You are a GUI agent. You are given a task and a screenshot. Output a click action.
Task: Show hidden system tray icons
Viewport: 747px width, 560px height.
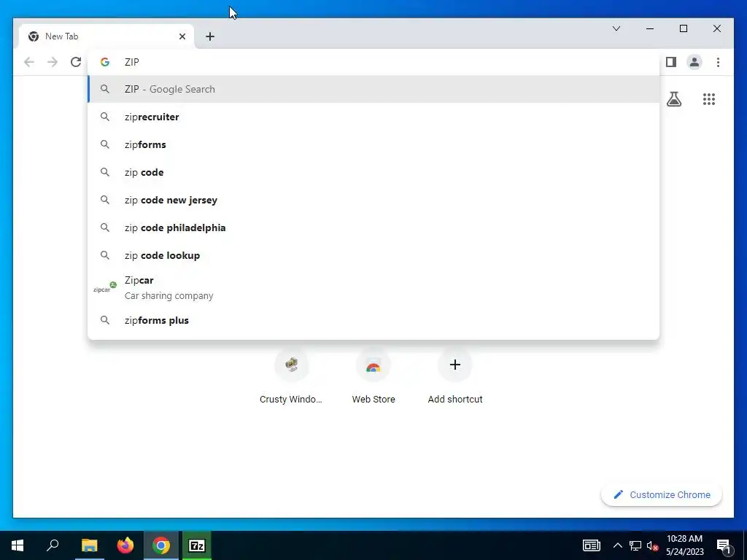pos(617,545)
